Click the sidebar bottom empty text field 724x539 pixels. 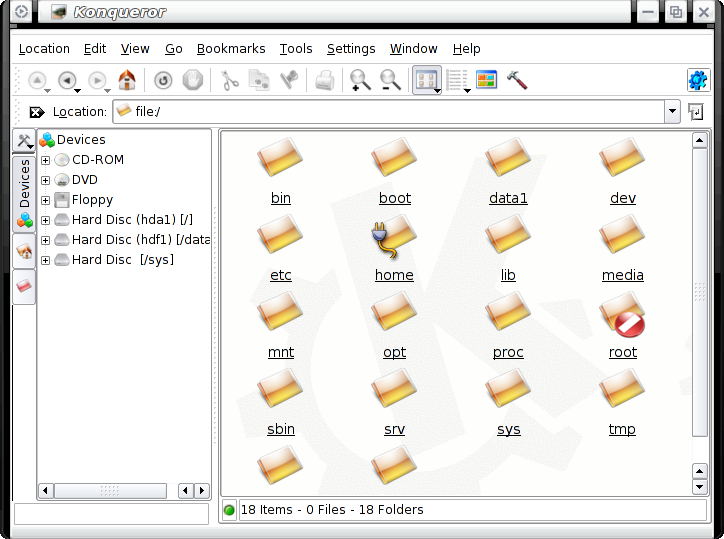click(x=111, y=514)
